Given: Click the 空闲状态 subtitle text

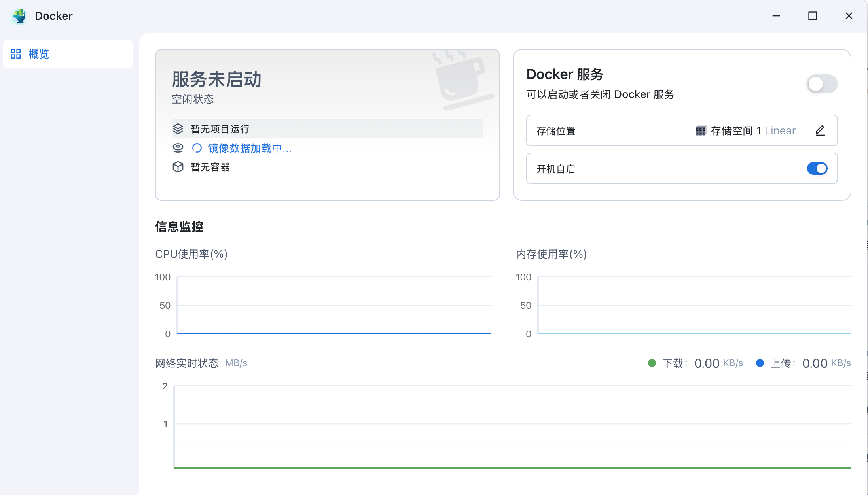Looking at the screenshot, I should click(193, 99).
